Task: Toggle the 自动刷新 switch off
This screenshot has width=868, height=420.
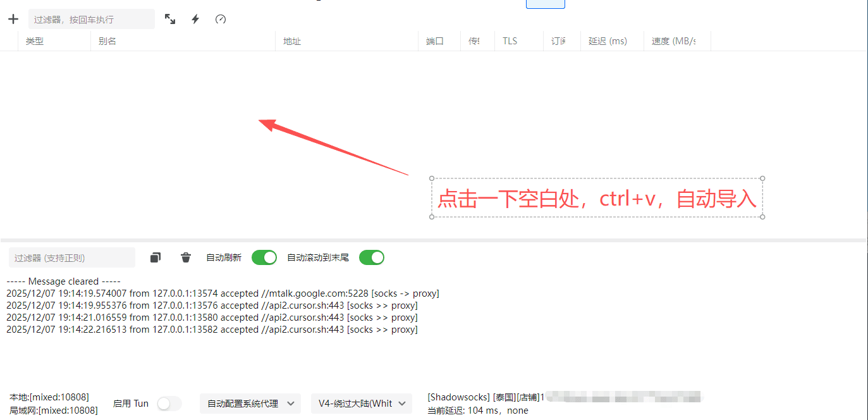Action: [264, 257]
